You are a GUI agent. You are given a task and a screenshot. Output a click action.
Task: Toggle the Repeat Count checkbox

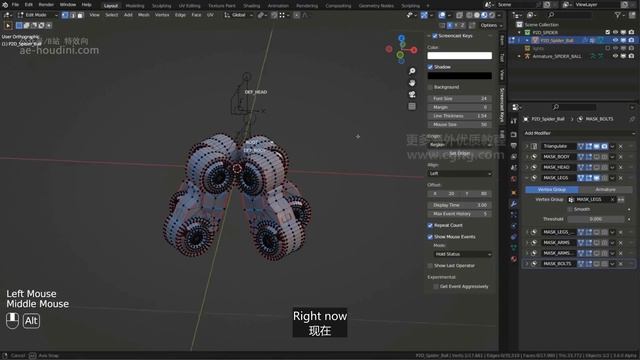[x=430, y=225]
